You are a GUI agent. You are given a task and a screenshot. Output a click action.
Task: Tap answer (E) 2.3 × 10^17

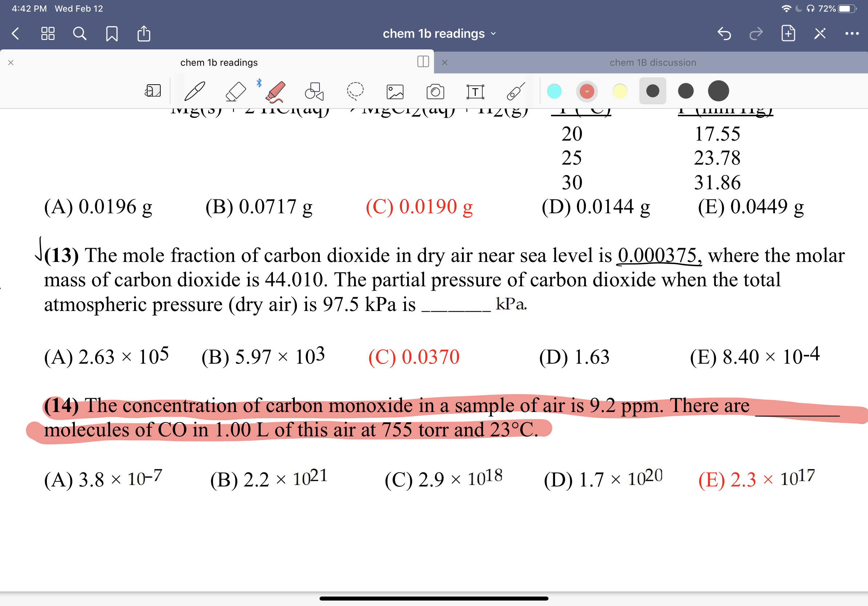coord(756,479)
